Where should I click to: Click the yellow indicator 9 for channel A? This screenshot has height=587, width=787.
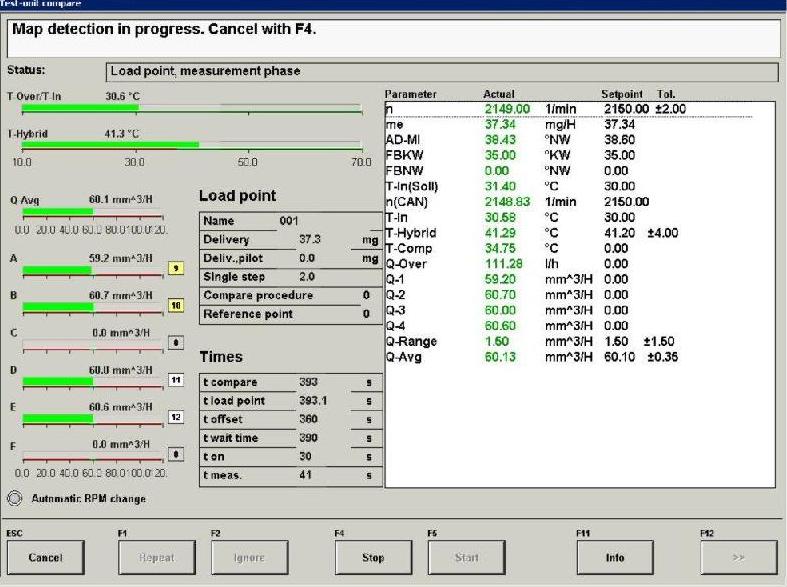176,268
